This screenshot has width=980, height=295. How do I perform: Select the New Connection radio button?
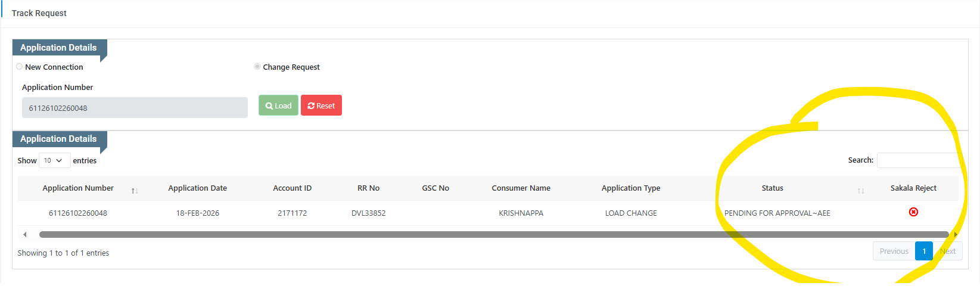pos(20,67)
